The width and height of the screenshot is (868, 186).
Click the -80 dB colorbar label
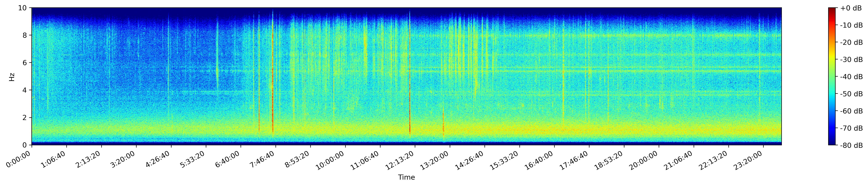point(852,145)
